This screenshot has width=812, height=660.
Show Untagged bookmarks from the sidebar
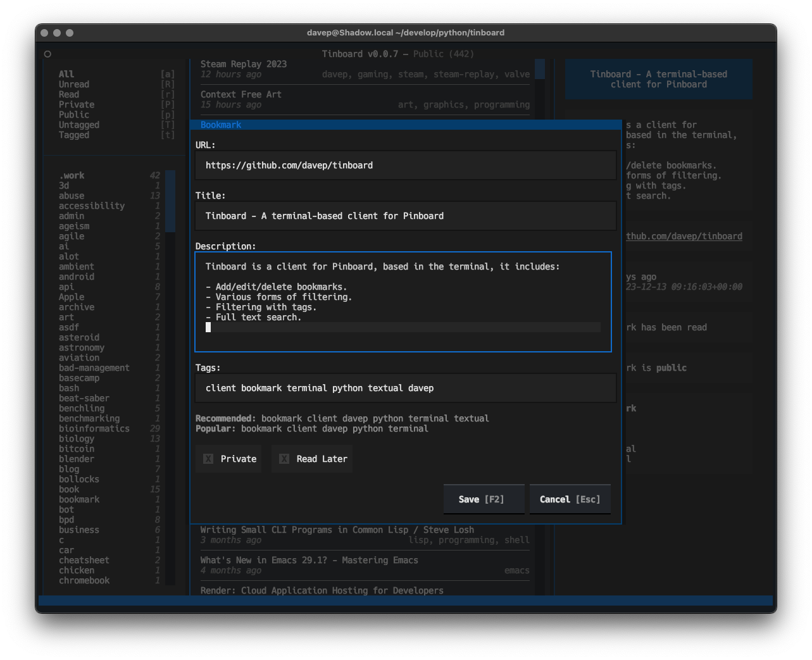(x=116, y=125)
